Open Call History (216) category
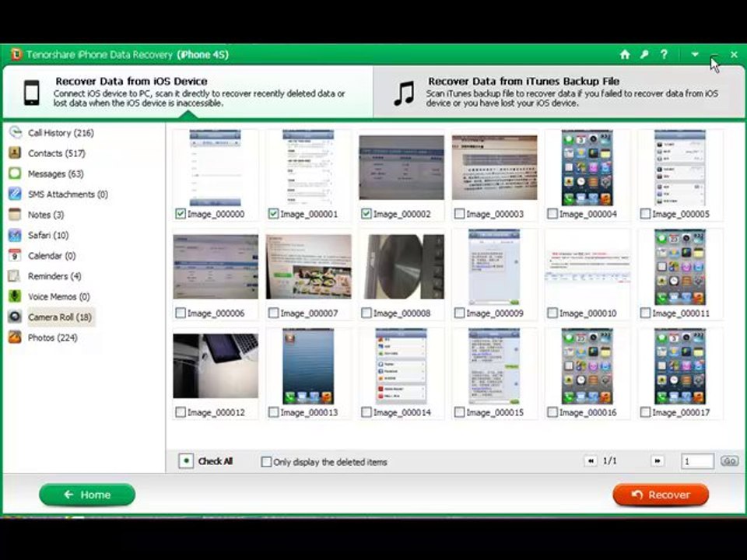The image size is (747, 560). point(61,133)
